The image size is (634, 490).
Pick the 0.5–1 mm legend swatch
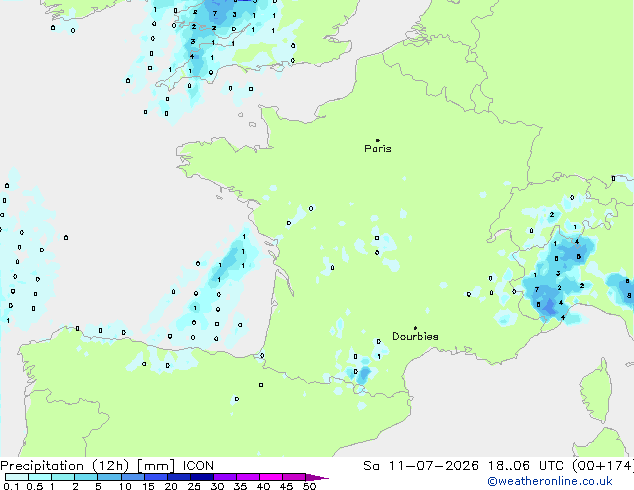tap(40, 477)
